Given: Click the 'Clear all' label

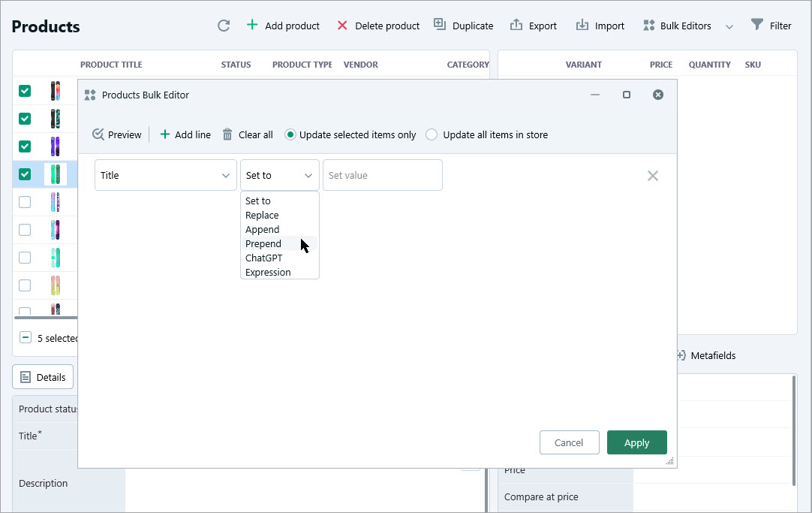Looking at the screenshot, I should [x=256, y=134].
